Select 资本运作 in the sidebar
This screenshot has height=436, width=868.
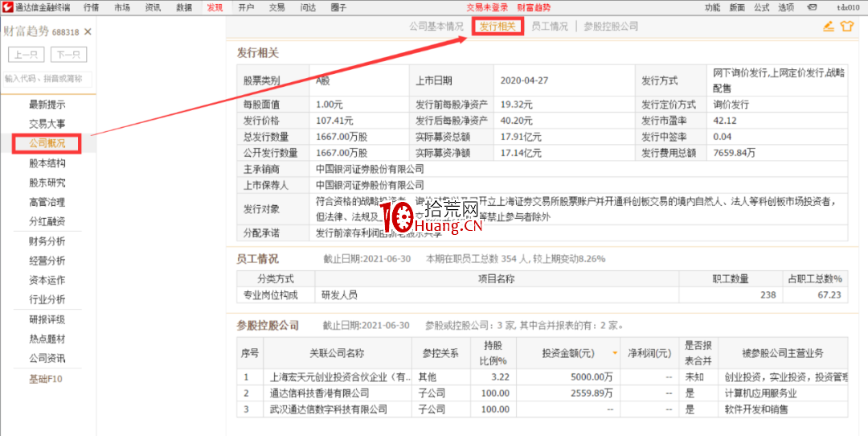coord(47,280)
